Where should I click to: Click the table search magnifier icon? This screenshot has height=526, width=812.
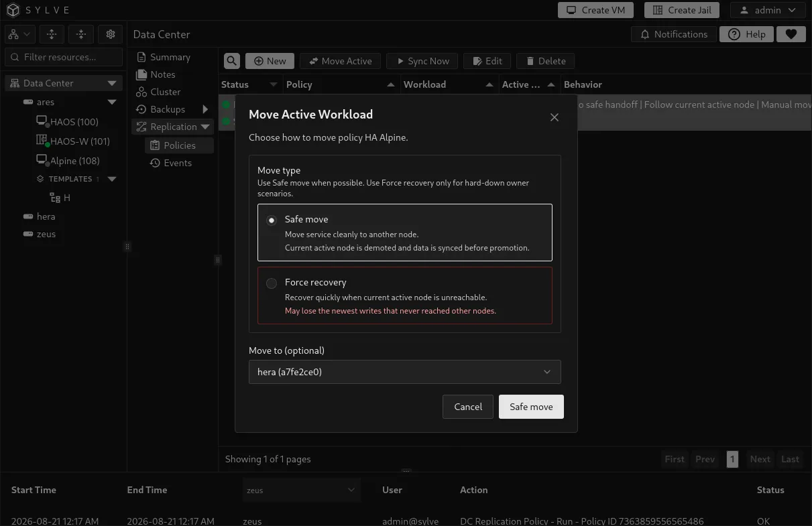point(232,61)
